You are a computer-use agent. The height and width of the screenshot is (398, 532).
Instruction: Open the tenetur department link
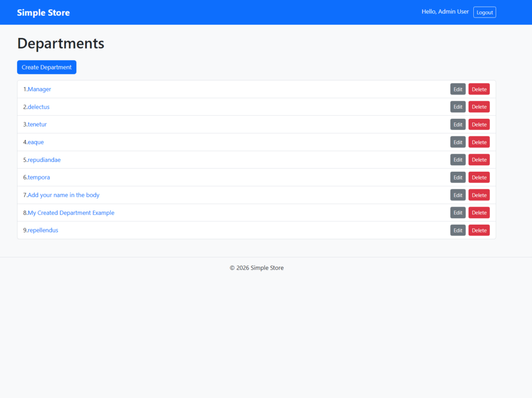37,125
